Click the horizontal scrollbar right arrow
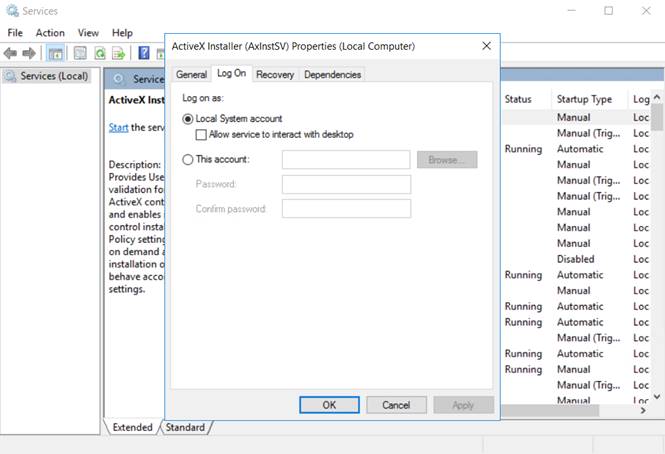Screen dimensions: 665x454 [643, 410]
